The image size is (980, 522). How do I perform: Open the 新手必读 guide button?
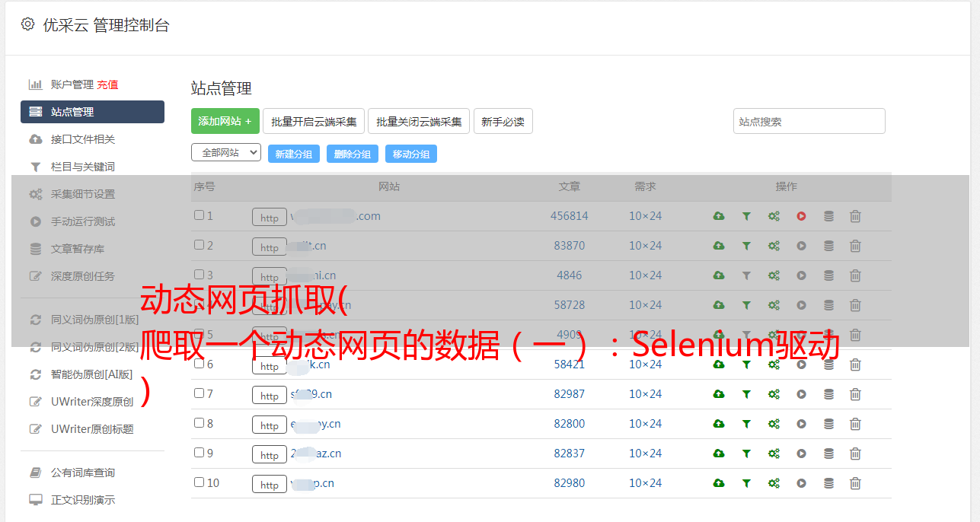pos(503,121)
